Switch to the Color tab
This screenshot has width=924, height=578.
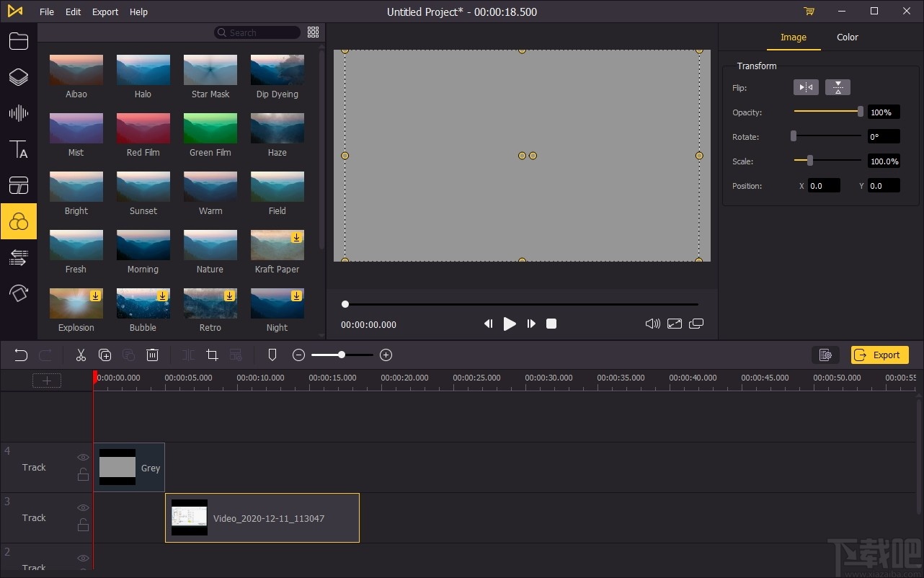click(847, 37)
